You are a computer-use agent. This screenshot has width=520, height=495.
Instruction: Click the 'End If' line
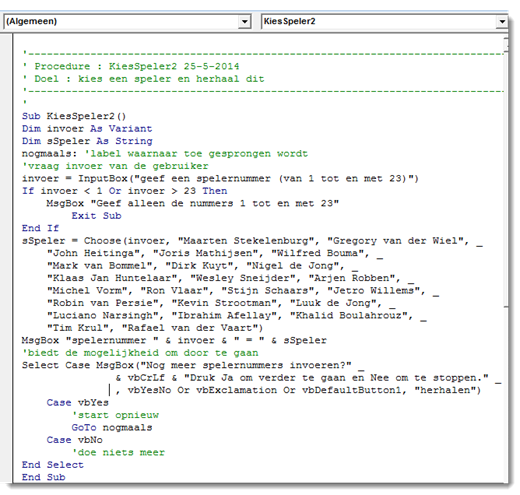coord(40,228)
